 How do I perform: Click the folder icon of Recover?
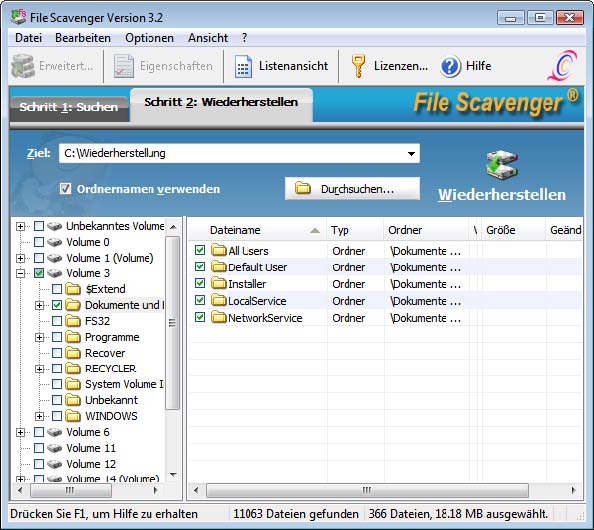coord(73,353)
